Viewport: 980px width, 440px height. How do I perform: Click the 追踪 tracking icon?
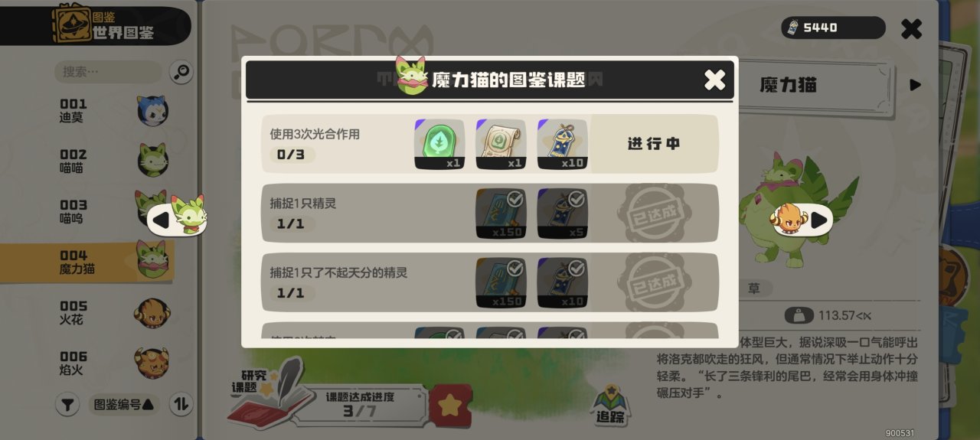(x=611, y=404)
